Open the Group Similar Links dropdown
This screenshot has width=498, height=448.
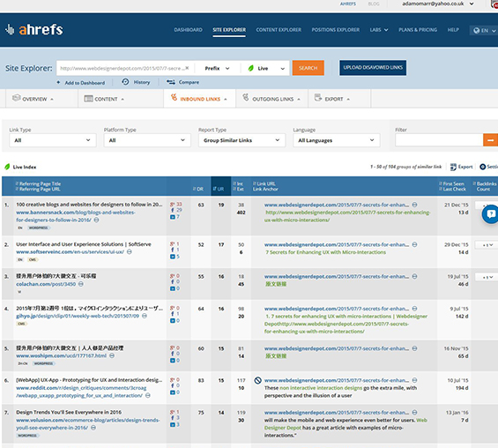pos(242,140)
